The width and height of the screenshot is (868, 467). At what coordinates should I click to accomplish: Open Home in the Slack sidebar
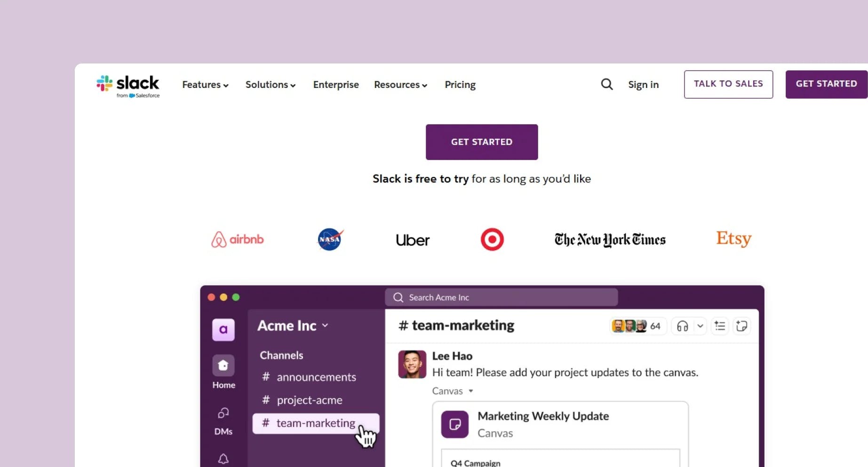[x=223, y=372]
